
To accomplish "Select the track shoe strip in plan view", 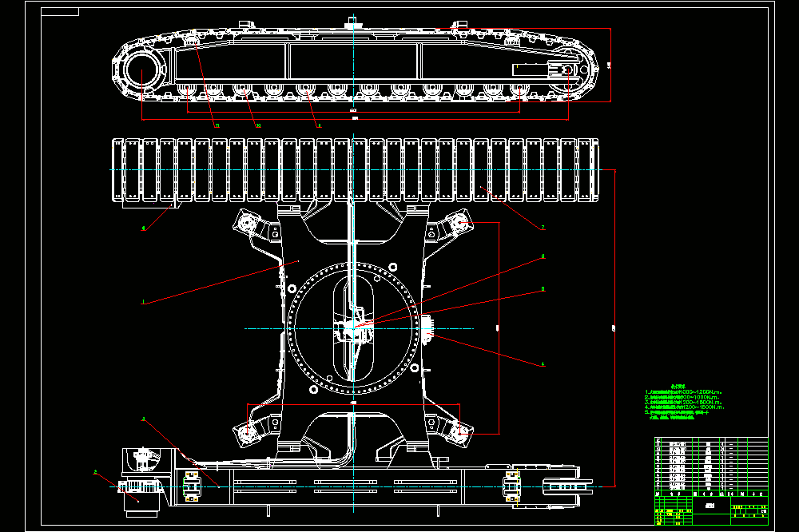I will (355, 169).
